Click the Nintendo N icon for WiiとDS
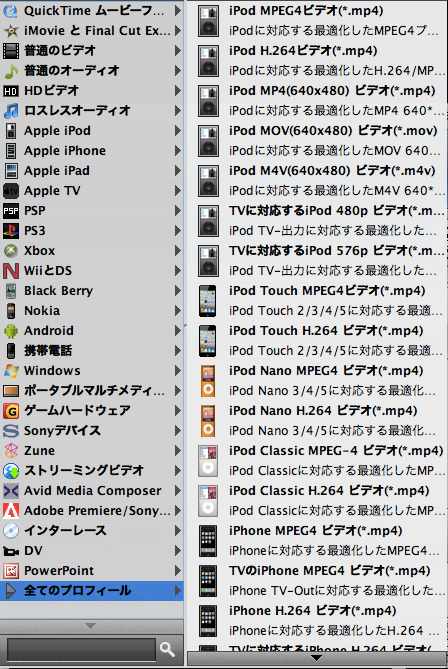Screen dimensions: 448x669 click(10, 271)
